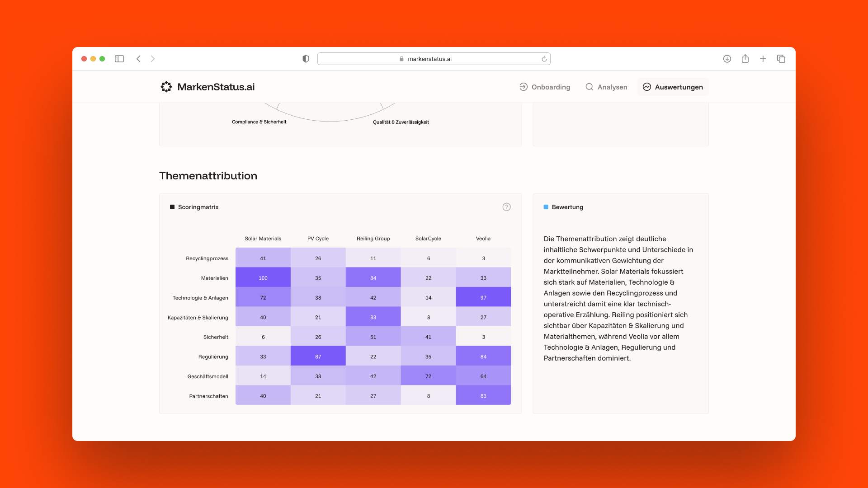The image size is (868, 488).
Task: Click the Veolia Geschäftsmodell cell showing 64
Action: point(483,376)
